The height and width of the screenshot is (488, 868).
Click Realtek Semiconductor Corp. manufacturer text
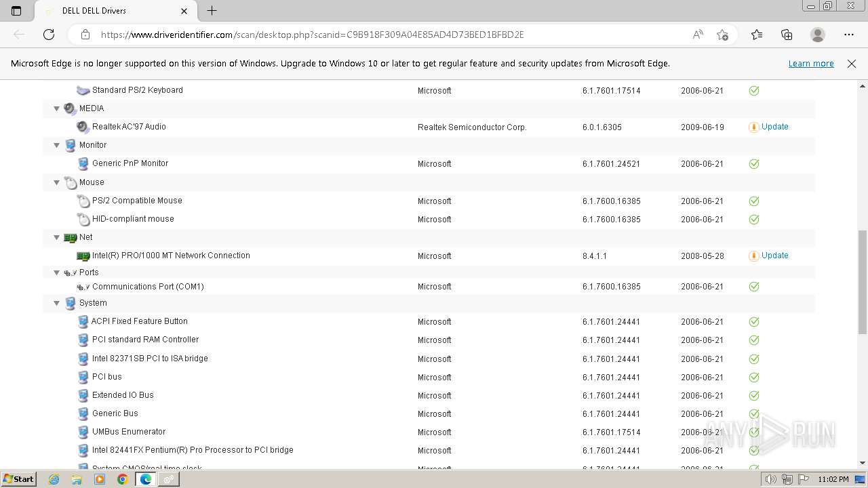coord(472,127)
